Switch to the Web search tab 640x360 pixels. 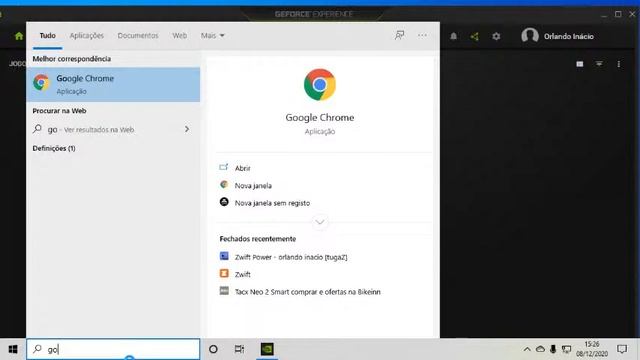[x=179, y=36]
